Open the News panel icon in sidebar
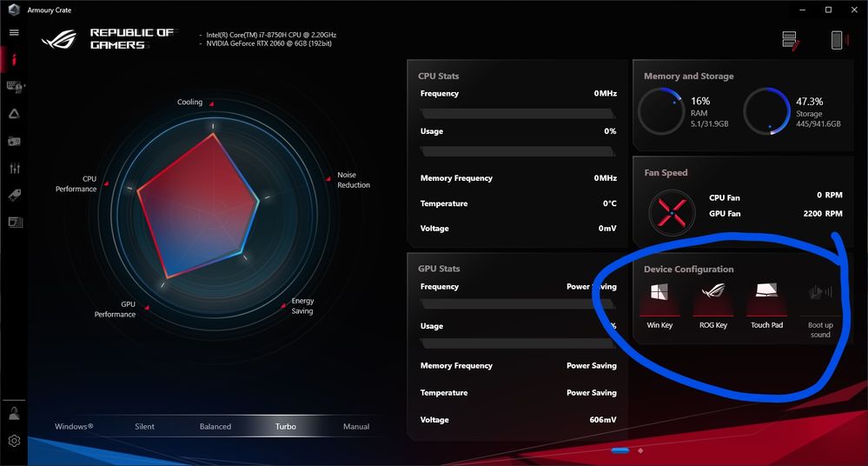Viewport: 868px width, 466px height. coord(14,223)
